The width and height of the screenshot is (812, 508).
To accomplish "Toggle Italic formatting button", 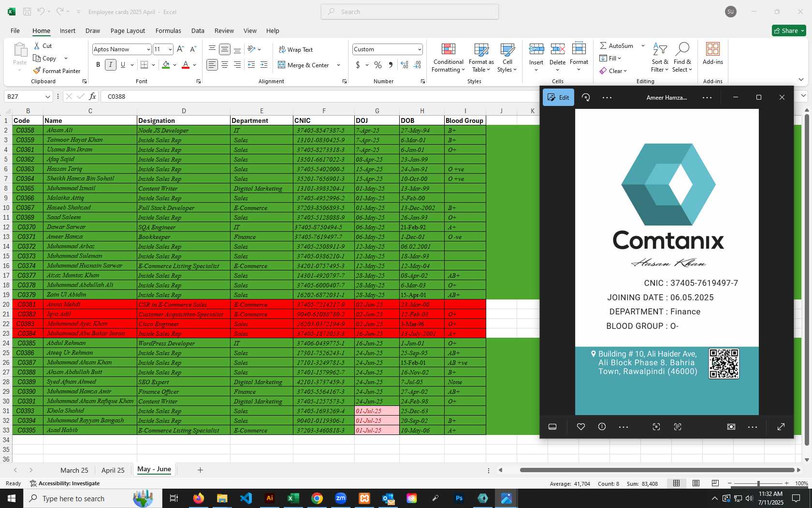I will (x=111, y=65).
